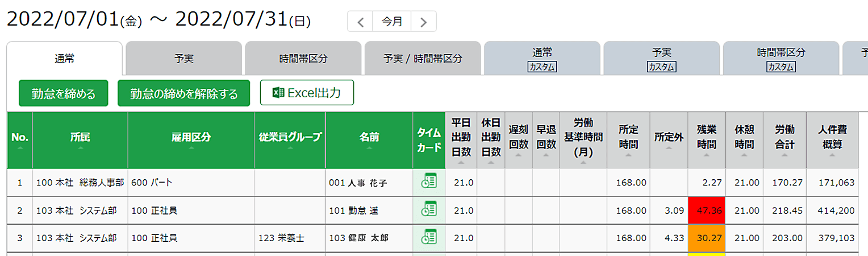Sort by 人件費概算 column header

[x=832, y=140]
